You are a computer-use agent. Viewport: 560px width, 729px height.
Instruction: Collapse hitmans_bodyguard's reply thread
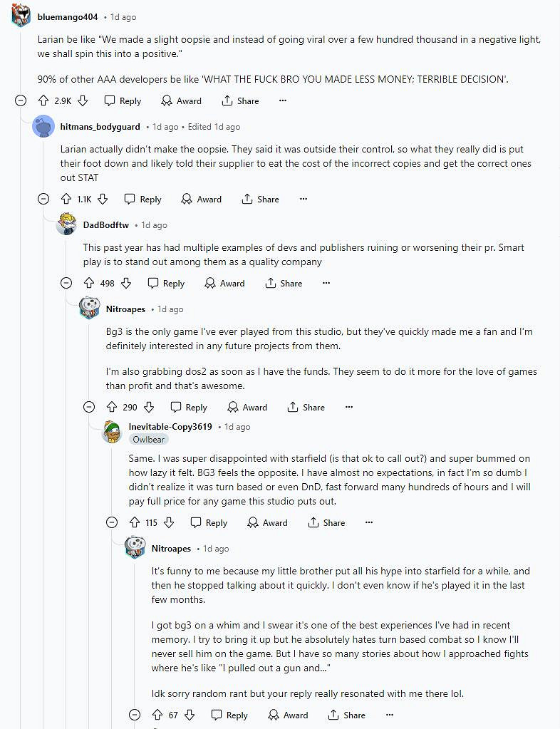click(43, 199)
